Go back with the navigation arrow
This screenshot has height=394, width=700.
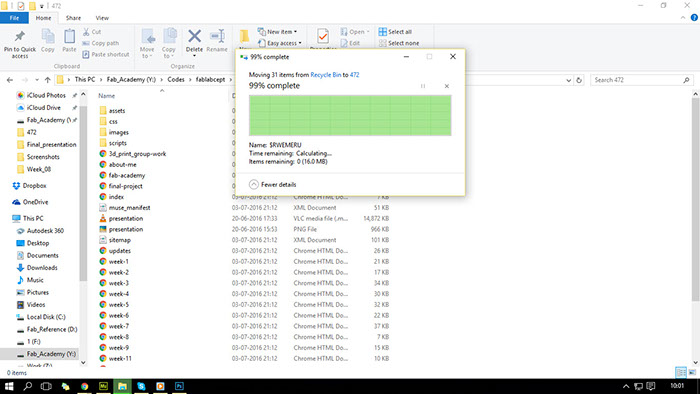click(10, 80)
